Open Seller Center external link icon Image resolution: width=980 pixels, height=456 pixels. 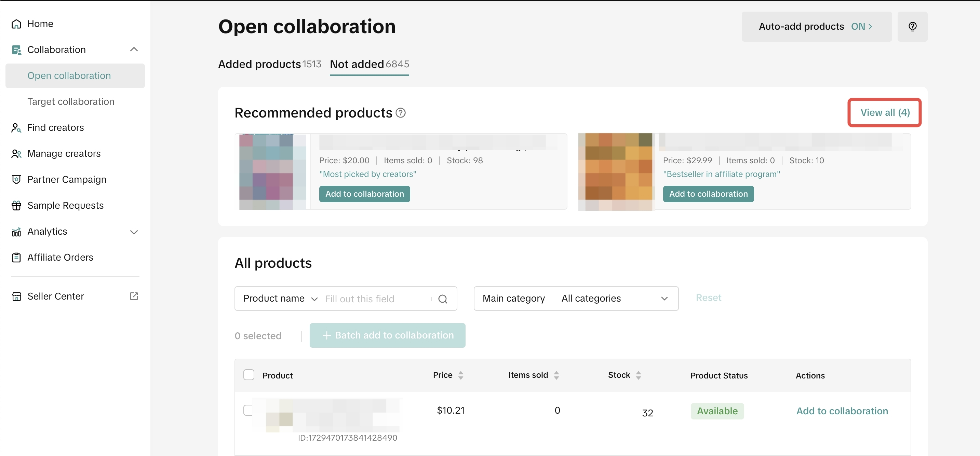click(x=134, y=296)
